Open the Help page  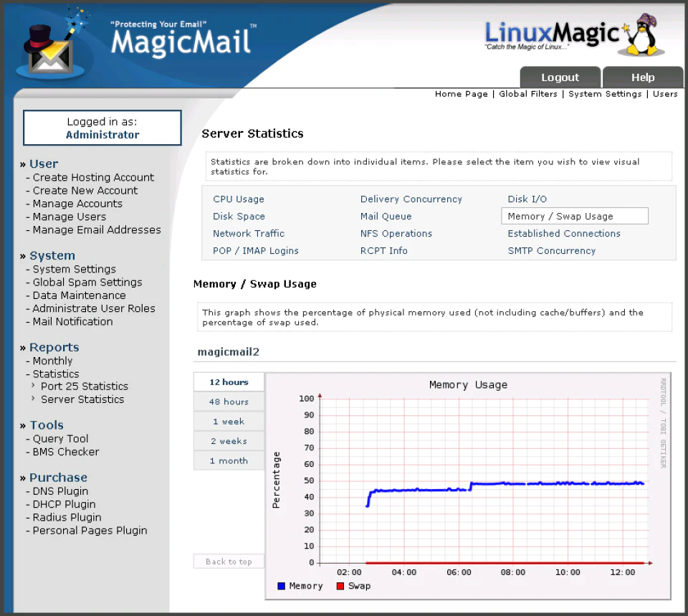click(x=642, y=77)
